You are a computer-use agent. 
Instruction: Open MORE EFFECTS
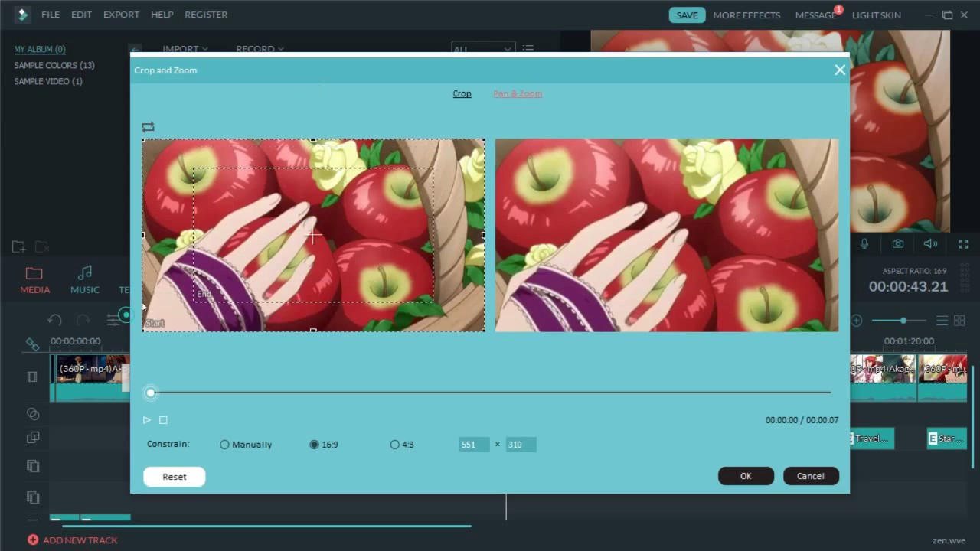point(746,15)
